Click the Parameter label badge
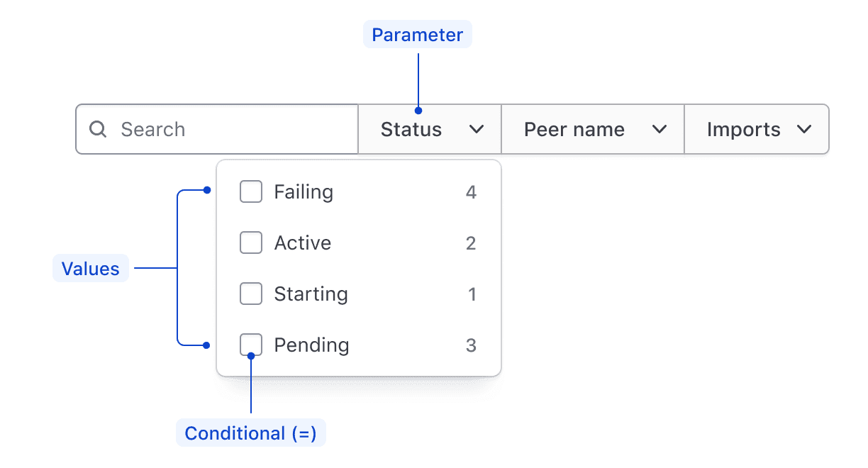 (417, 34)
